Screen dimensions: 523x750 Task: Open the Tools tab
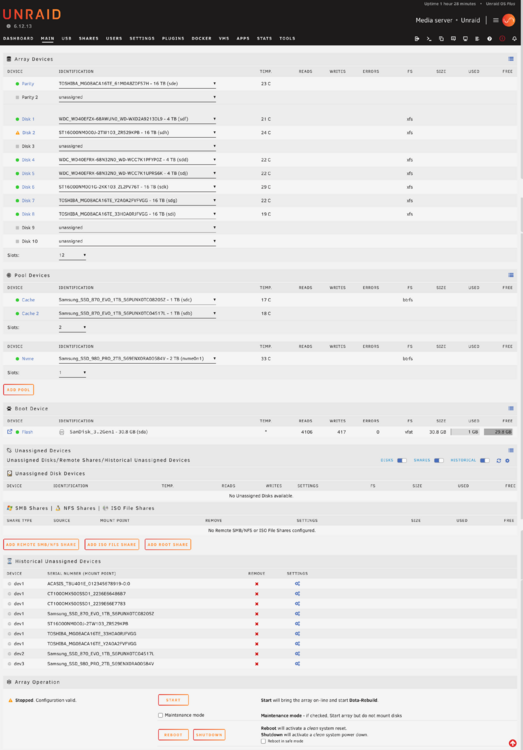point(287,38)
